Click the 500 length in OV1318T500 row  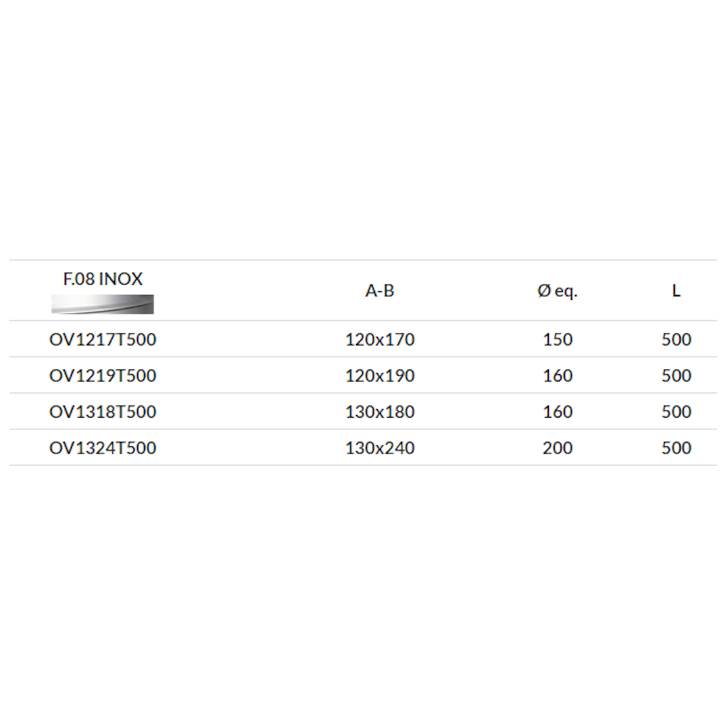(676, 412)
